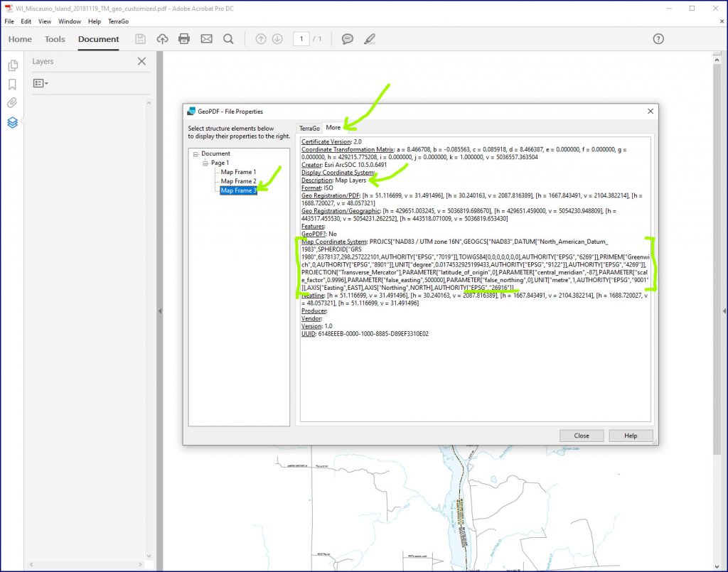
Task: Open the File menu
Action: tap(9, 21)
